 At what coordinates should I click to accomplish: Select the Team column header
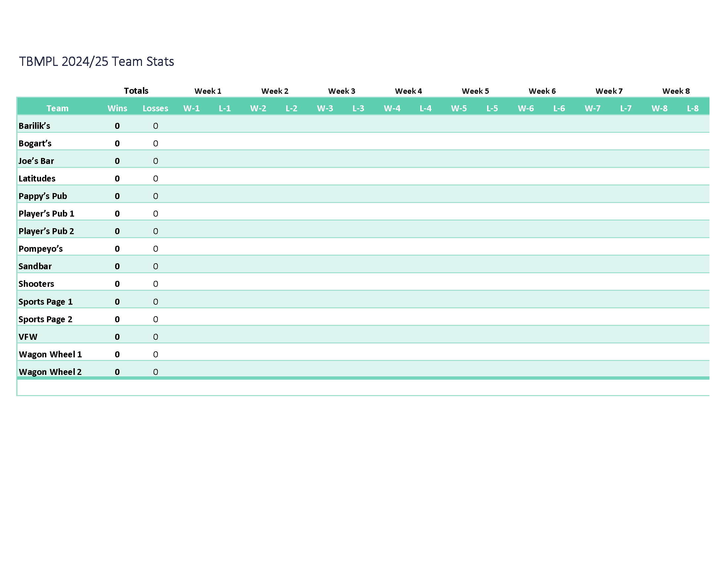(57, 108)
